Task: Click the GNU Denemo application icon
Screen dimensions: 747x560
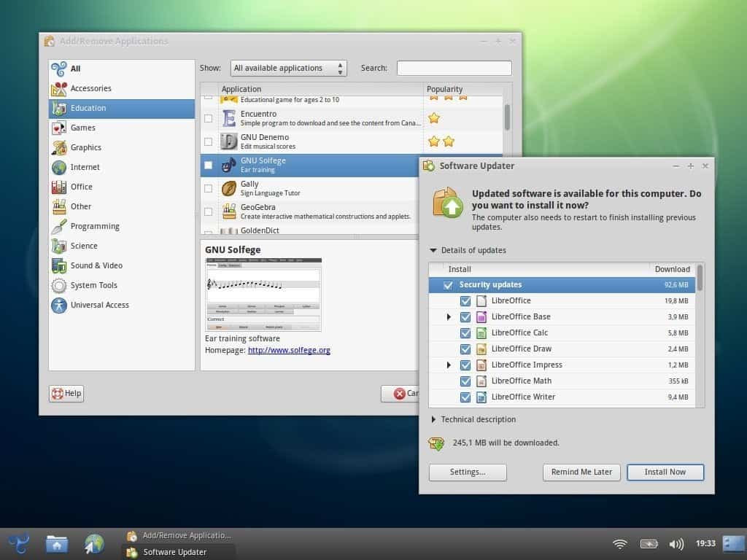Action: pos(228,141)
